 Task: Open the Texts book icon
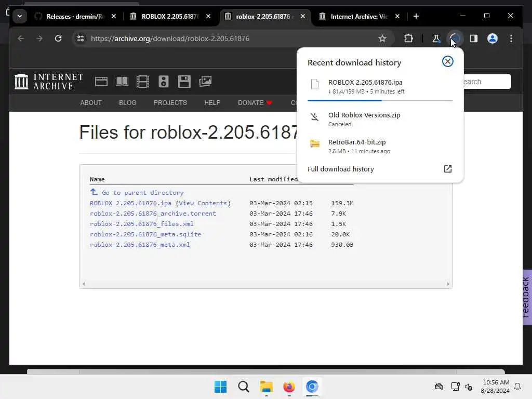(122, 82)
